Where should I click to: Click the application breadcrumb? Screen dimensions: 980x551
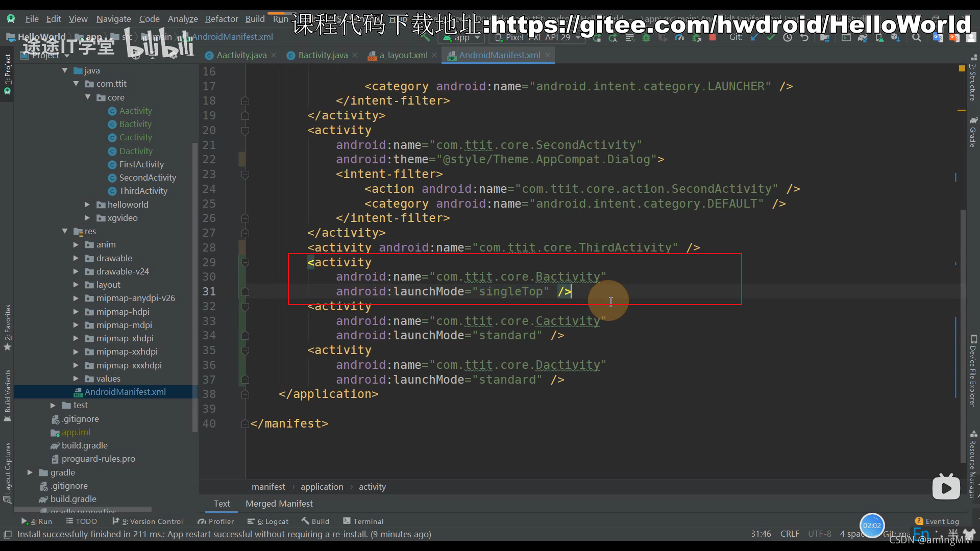pyautogui.click(x=322, y=487)
